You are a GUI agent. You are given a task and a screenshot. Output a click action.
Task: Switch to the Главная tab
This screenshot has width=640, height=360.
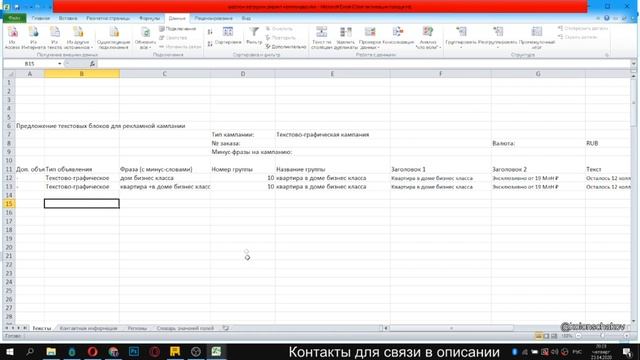click(40, 18)
